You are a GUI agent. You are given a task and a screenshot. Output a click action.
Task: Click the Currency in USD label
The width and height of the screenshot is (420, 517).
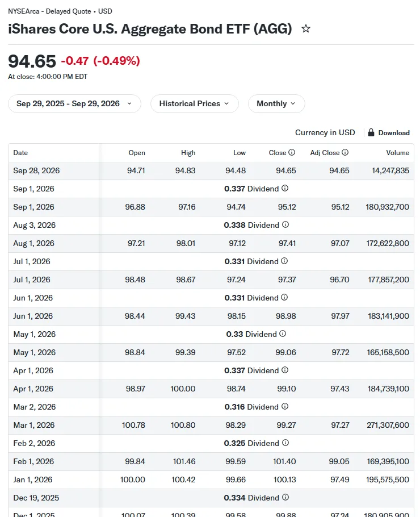point(325,132)
